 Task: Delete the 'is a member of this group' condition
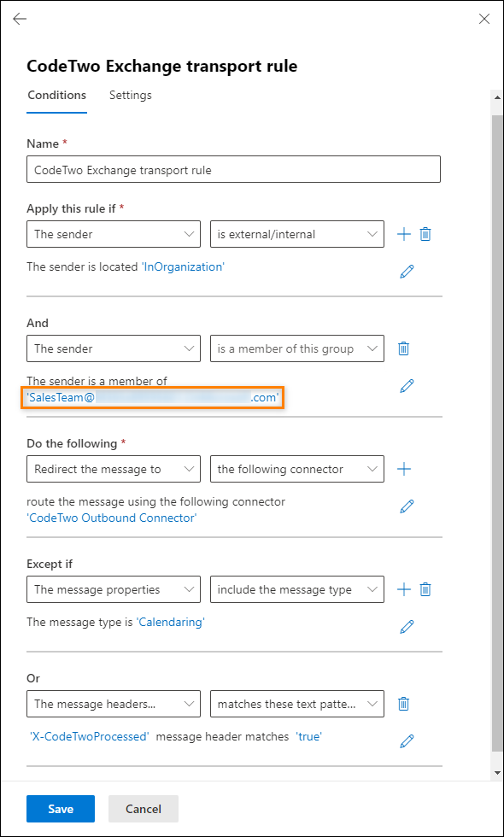tap(403, 348)
